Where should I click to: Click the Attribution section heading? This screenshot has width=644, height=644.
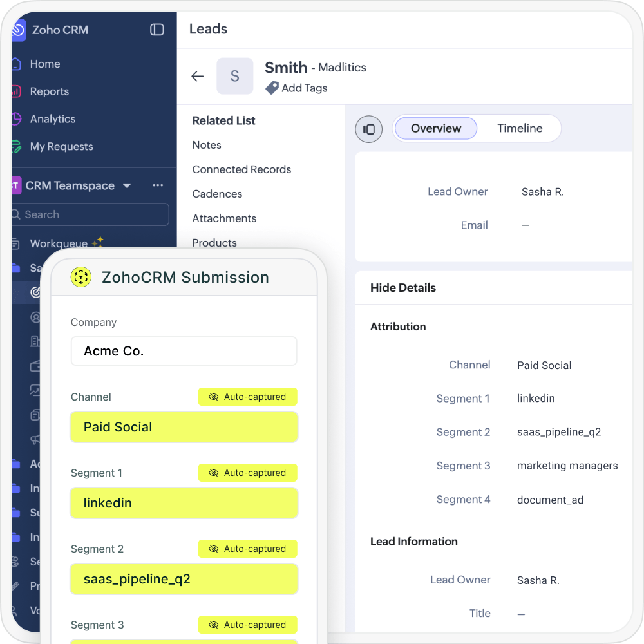398,327
